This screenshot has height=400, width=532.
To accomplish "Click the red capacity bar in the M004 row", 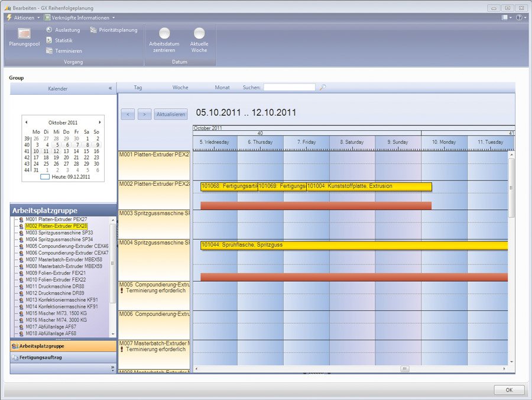I will click(354, 278).
